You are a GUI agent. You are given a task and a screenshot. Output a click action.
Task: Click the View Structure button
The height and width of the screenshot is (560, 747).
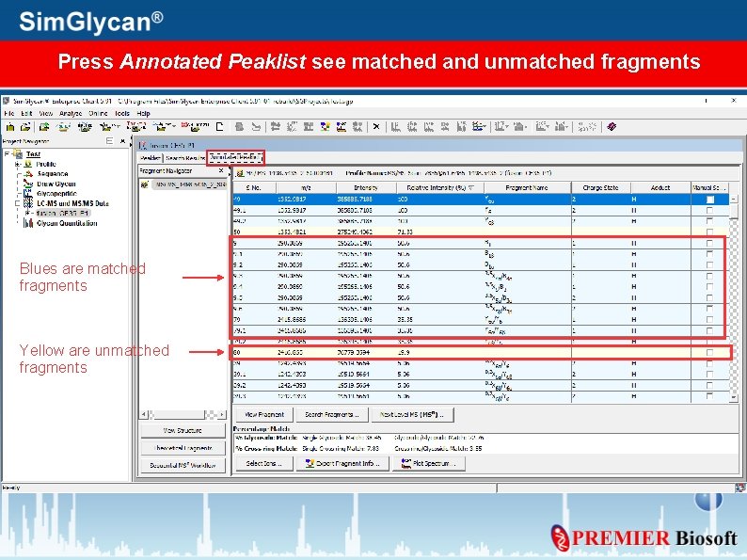point(183,430)
